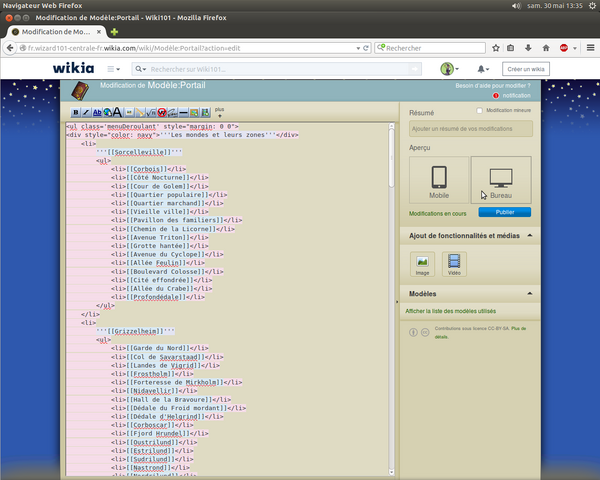Focus the Firefox 'Rechercher' search box
Screen dimensions: 600x480
tap(434, 48)
